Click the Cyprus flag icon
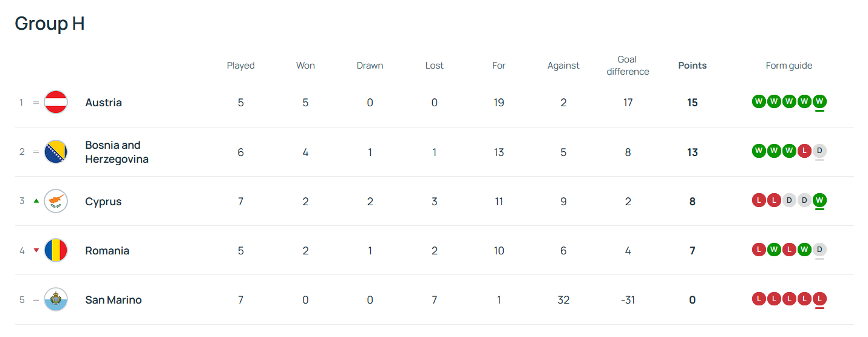 [x=56, y=201]
